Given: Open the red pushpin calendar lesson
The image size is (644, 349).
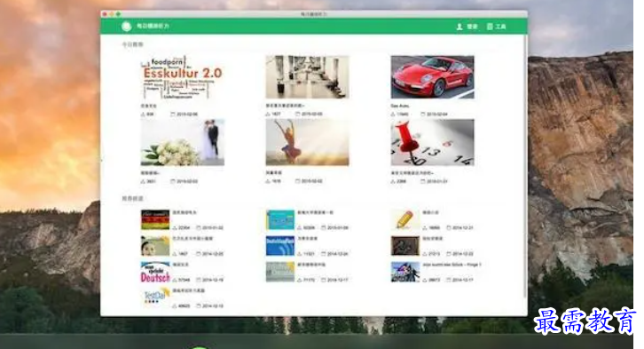Looking at the screenshot, I should (x=433, y=143).
